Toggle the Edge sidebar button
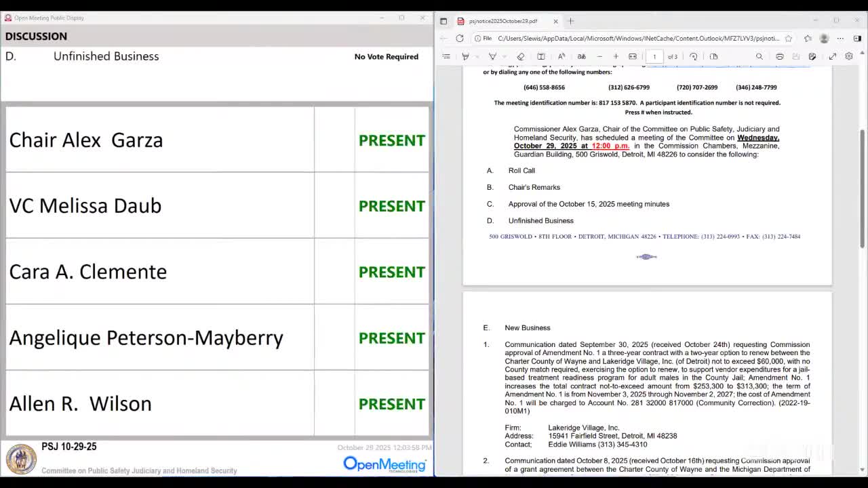868x488 pixels. click(857, 39)
